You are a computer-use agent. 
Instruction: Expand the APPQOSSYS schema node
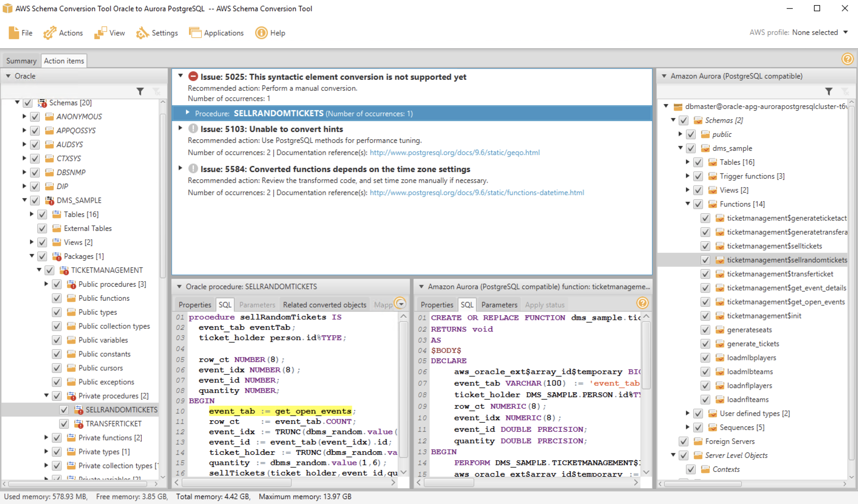pyautogui.click(x=24, y=130)
